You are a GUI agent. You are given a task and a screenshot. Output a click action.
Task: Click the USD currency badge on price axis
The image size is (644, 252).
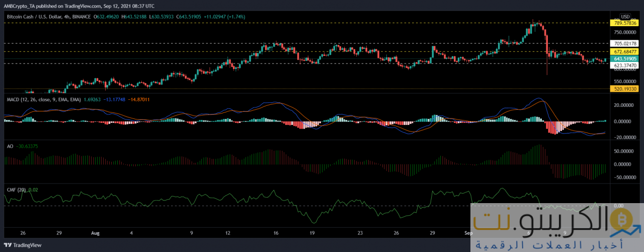click(625, 16)
